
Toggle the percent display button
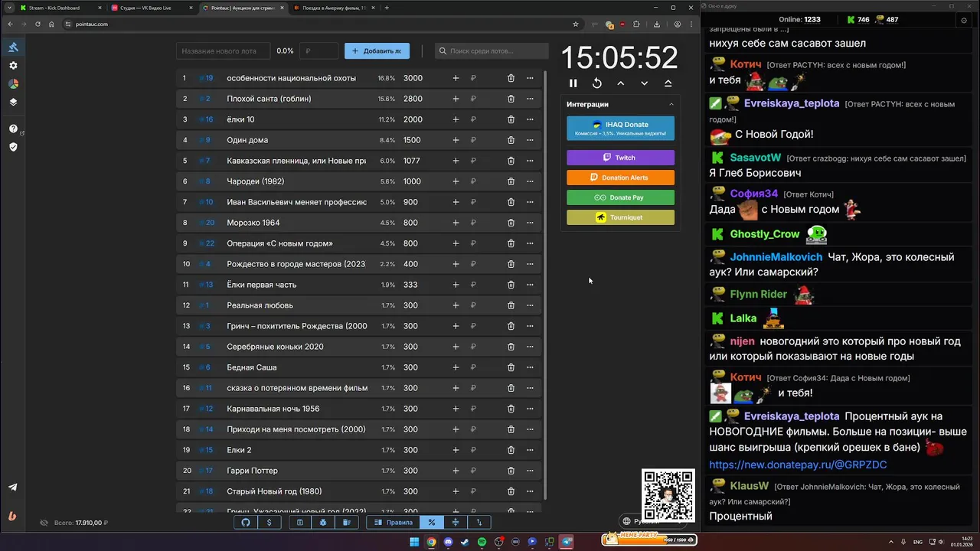tap(432, 523)
